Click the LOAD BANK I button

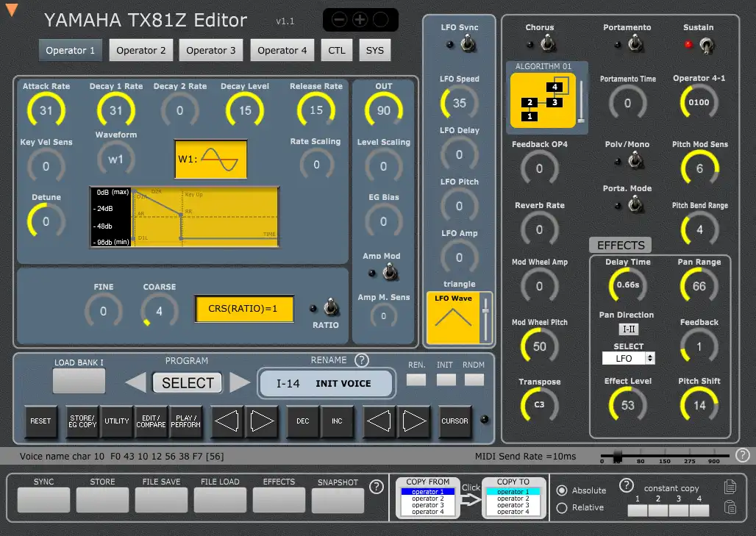[79, 380]
